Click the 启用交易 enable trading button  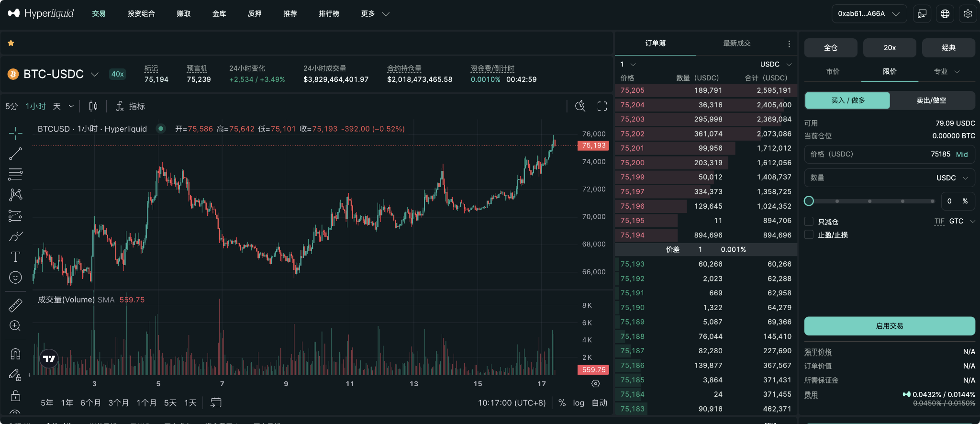coord(889,326)
